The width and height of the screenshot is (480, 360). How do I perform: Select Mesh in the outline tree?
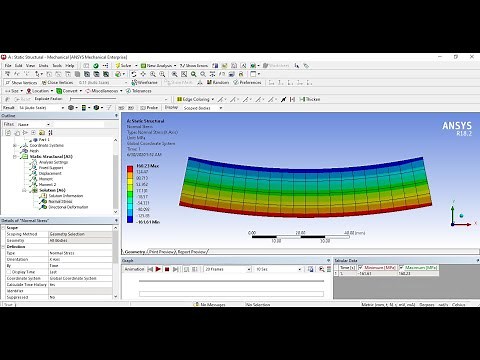[34, 151]
